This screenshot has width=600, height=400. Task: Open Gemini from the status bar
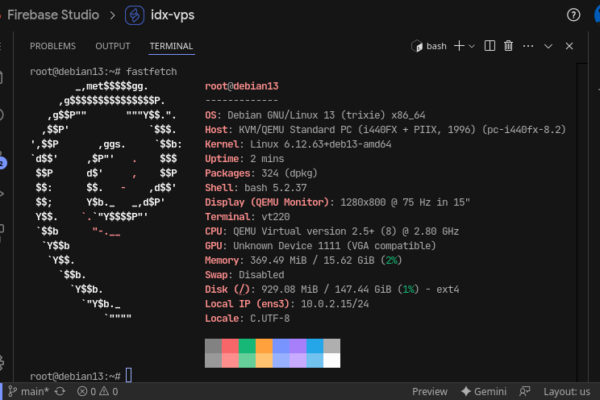click(x=484, y=392)
